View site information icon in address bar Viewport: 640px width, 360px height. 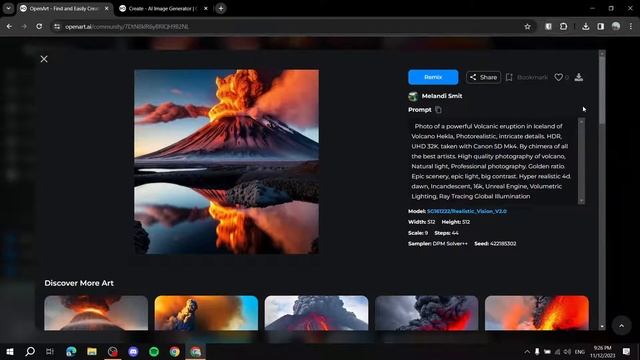[57, 27]
